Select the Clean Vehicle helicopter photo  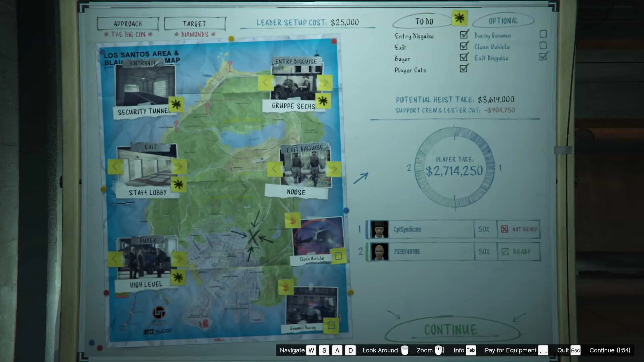point(317,236)
